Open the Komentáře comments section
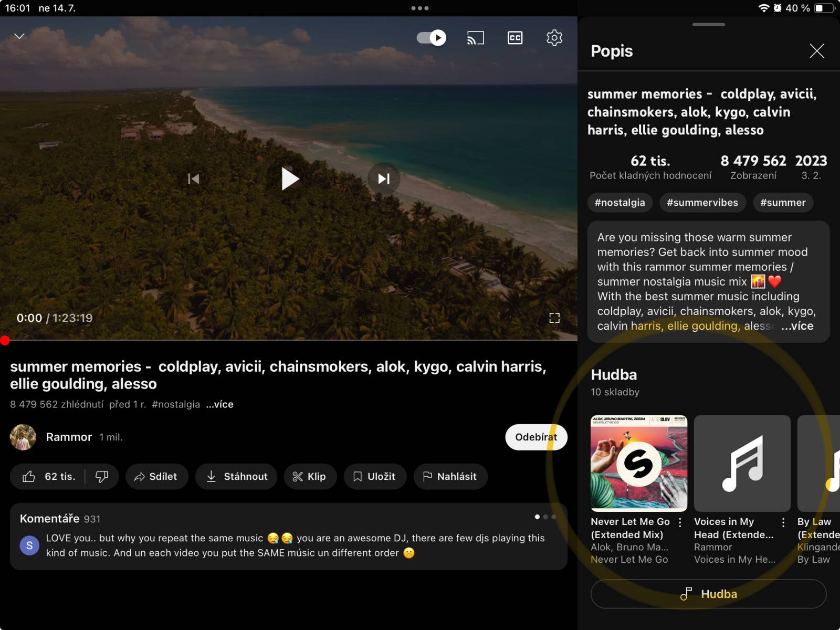This screenshot has width=840, height=630. point(289,537)
